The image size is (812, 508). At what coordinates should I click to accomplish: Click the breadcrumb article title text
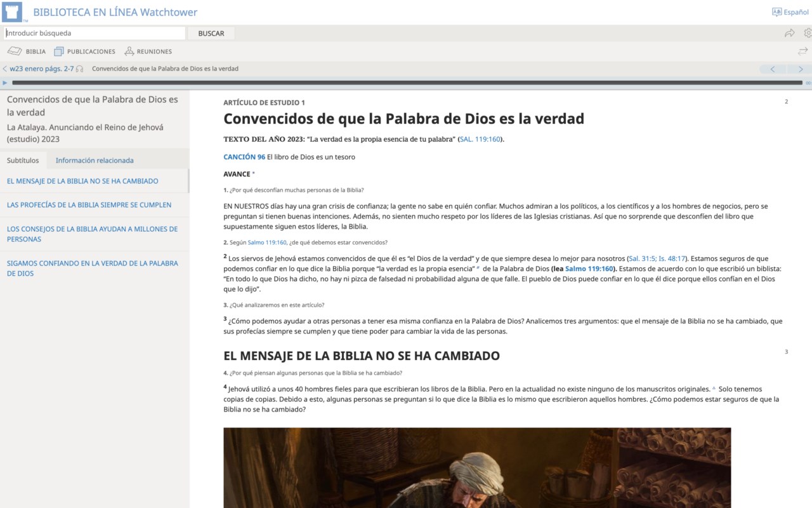click(165, 69)
